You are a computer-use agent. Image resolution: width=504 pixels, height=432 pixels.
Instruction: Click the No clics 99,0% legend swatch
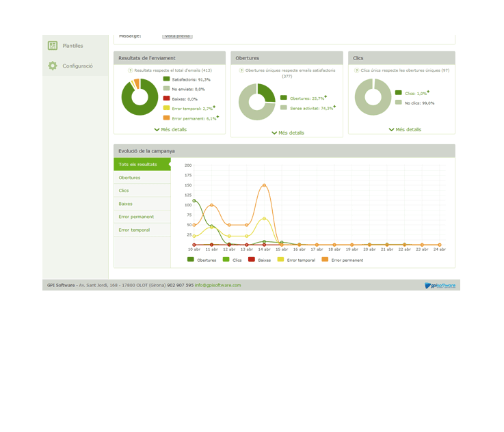click(x=398, y=102)
